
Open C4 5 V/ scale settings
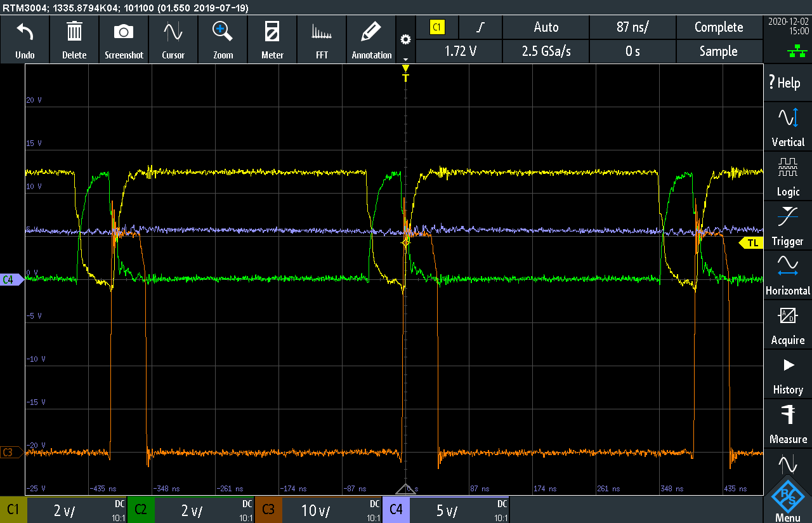[x=460, y=510]
